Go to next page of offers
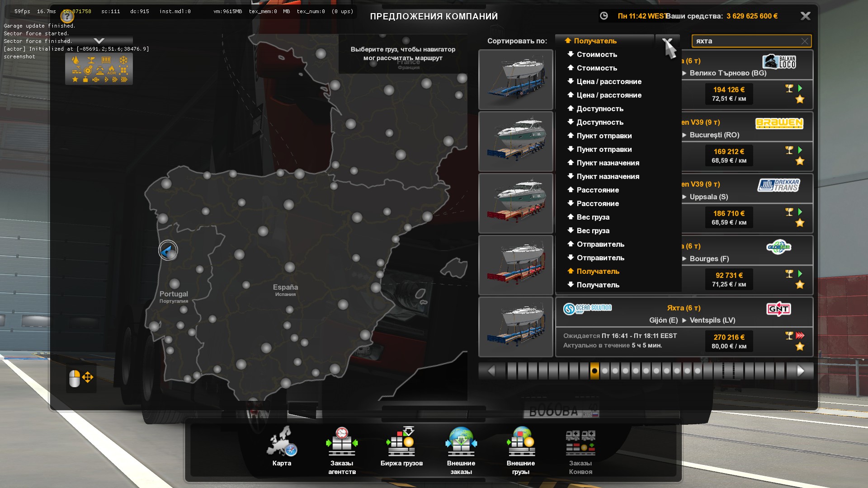 pyautogui.click(x=800, y=371)
